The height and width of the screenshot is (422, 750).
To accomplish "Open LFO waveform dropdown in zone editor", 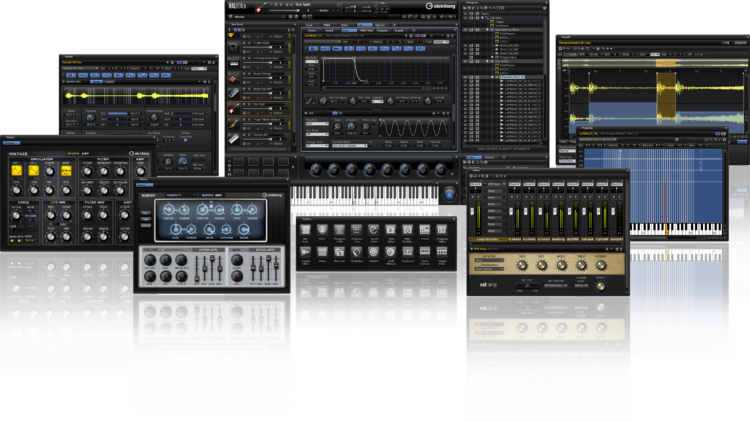I will [x=317, y=123].
